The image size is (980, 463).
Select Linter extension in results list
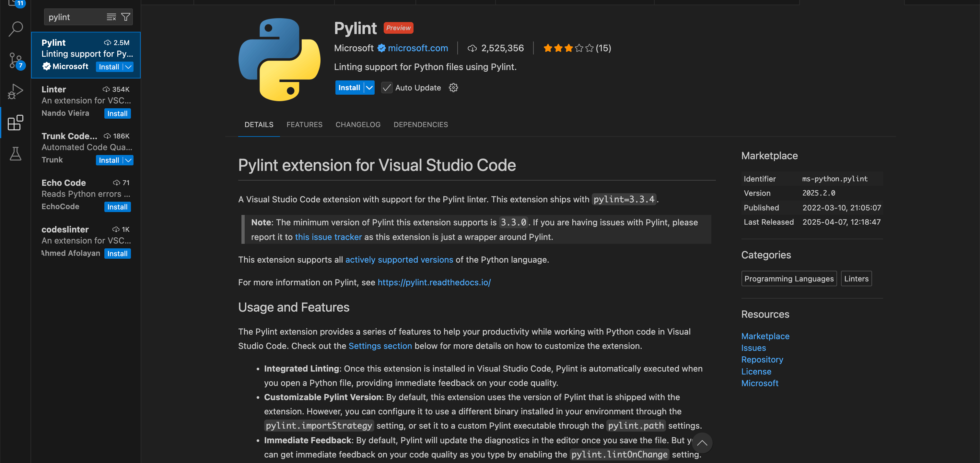pyautogui.click(x=86, y=101)
